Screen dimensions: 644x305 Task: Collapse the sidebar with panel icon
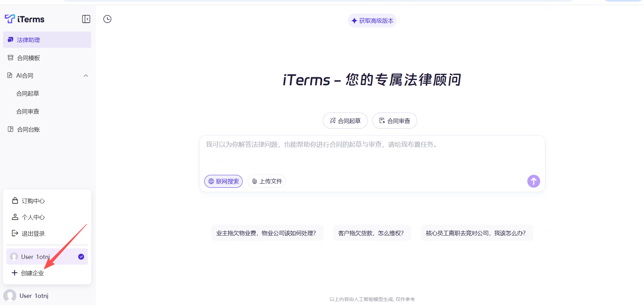86,19
